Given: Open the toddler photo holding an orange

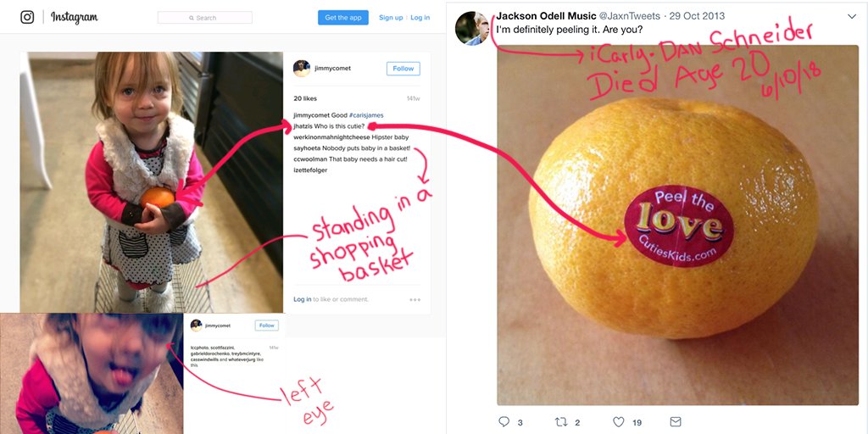Looking at the screenshot, I should click(151, 182).
